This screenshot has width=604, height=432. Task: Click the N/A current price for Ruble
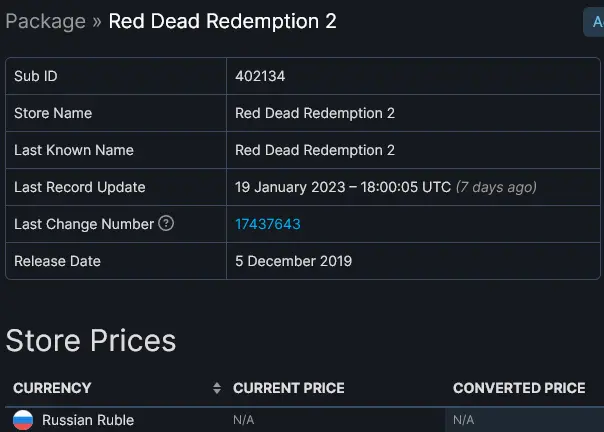(x=243, y=420)
